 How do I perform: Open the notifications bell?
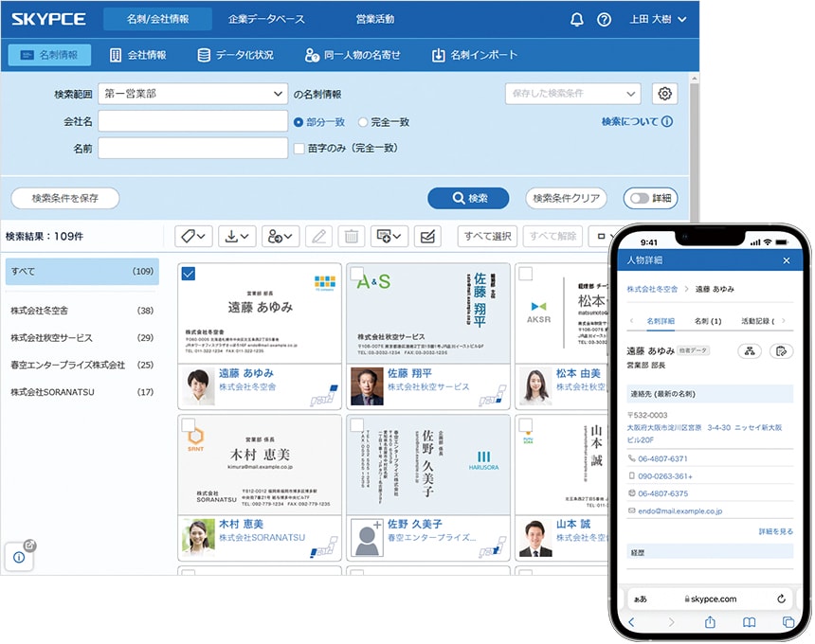point(576,20)
